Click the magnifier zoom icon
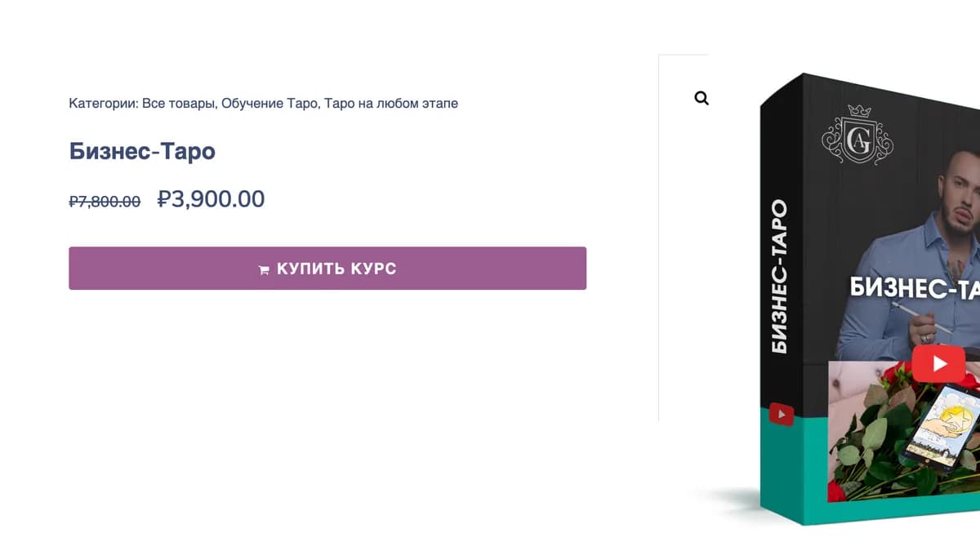 (702, 98)
